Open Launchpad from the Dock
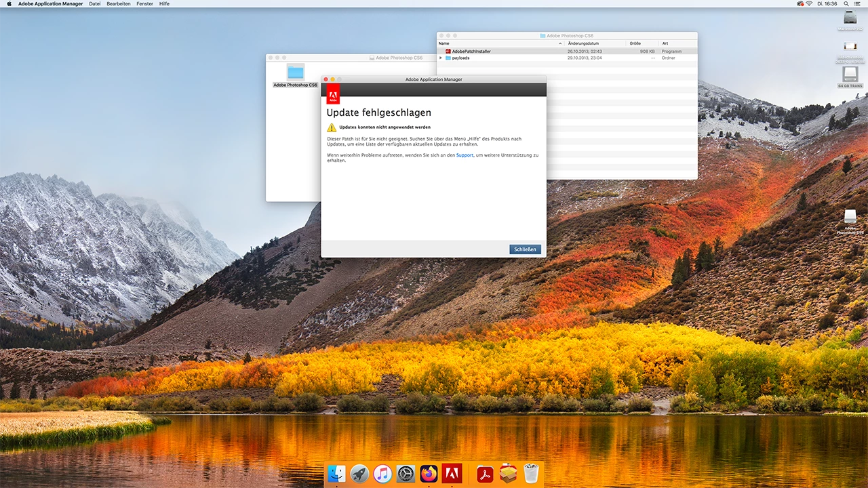This screenshot has height=488, width=868. tap(359, 473)
